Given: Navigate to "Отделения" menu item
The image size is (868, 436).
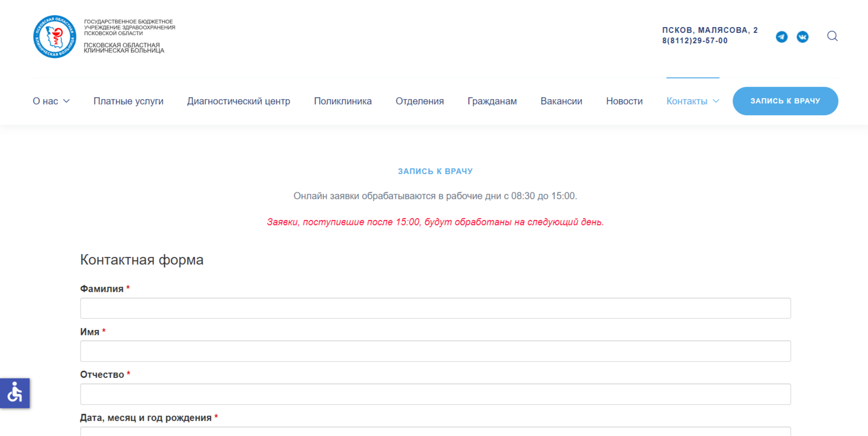Looking at the screenshot, I should (x=419, y=101).
